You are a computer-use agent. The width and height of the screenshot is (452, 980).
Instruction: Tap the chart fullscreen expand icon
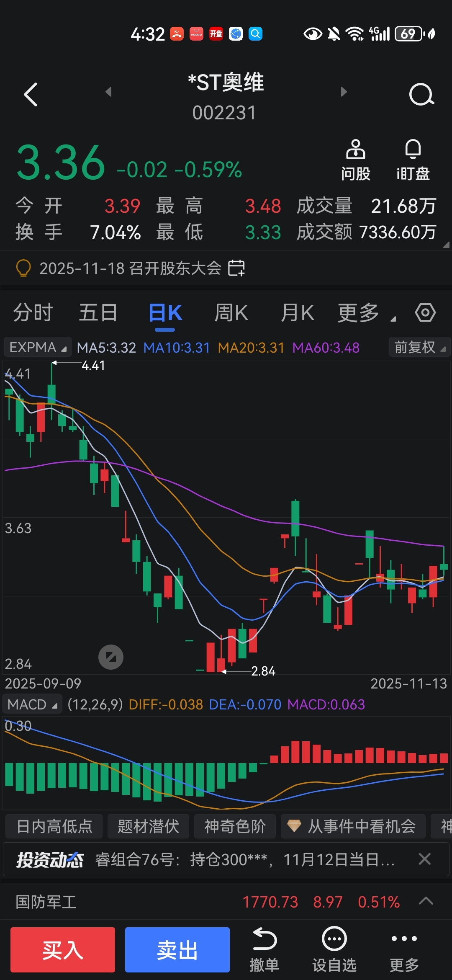coord(111,657)
